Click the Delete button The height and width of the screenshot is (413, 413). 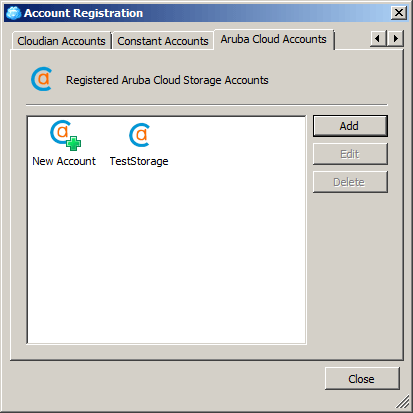point(350,182)
